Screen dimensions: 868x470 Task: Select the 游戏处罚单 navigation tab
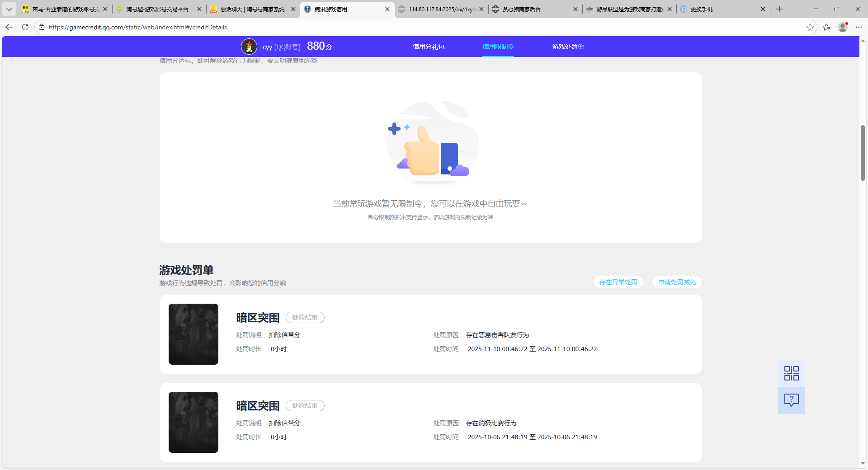(x=568, y=47)
